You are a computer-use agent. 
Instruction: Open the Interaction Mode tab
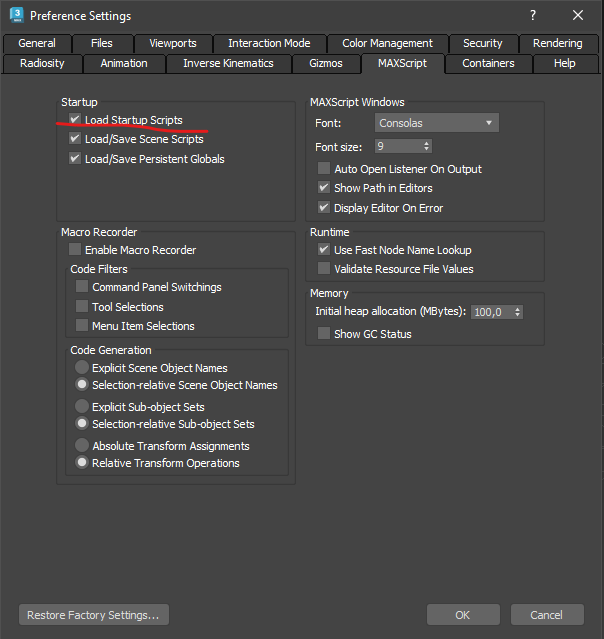click(269, 43)
